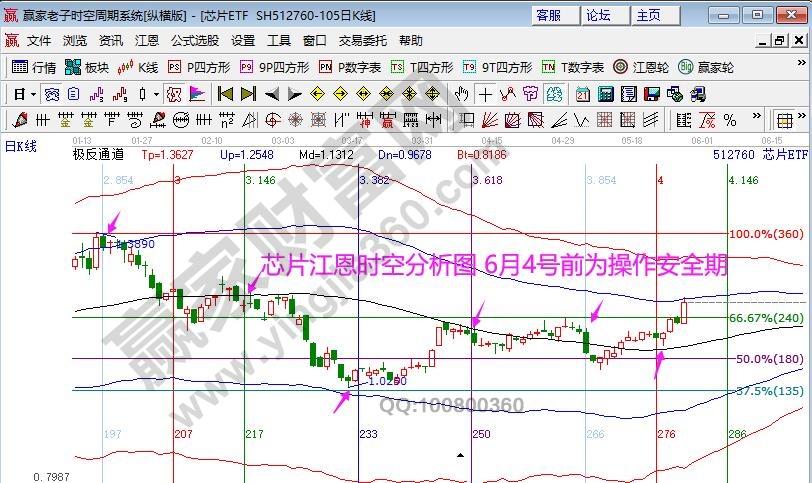The image size is (812, 483).
Task: Click the percent sign tool icon
Action: (x=729, y=120)
